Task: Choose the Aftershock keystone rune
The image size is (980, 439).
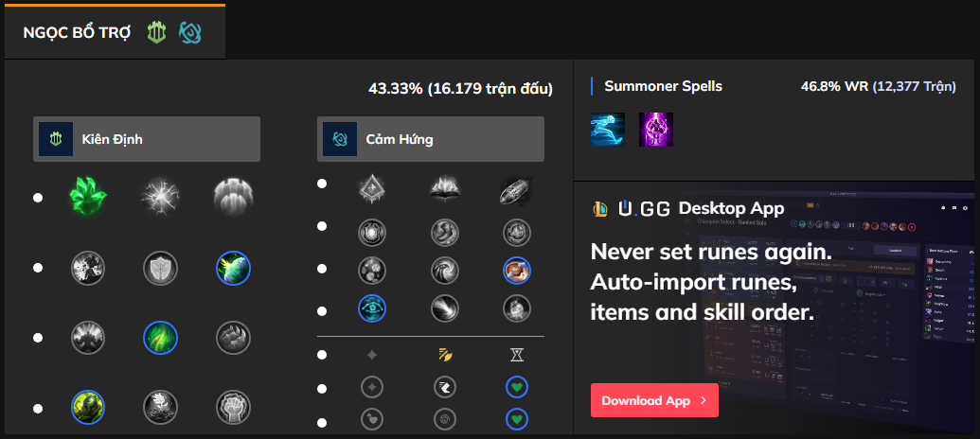Action: coord(160,197)
